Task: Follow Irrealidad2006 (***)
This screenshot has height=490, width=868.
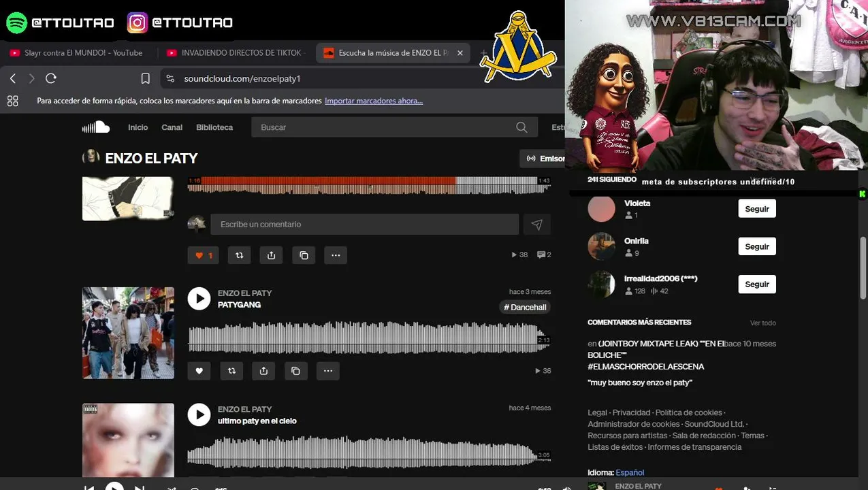Action: point(757,284)
